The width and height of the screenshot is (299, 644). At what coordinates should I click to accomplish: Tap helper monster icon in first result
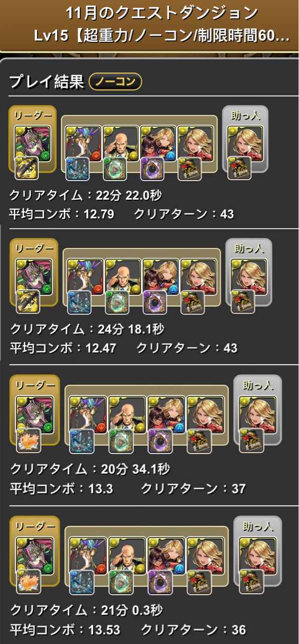click(x=245, y=142)
